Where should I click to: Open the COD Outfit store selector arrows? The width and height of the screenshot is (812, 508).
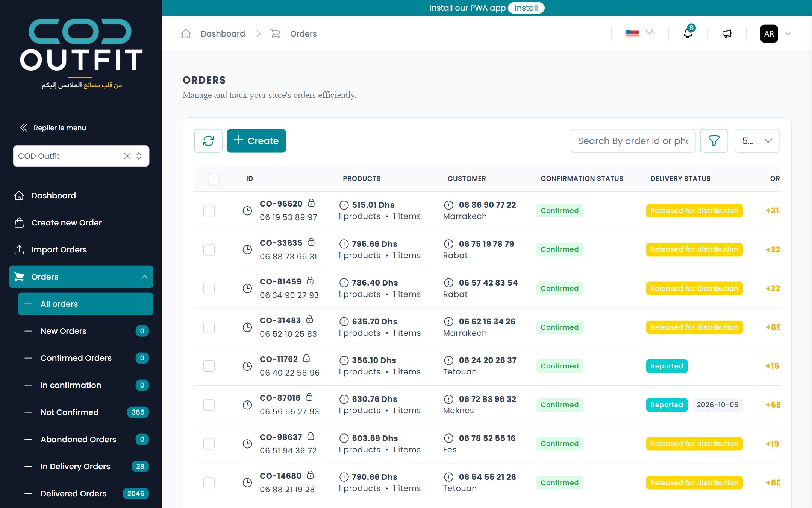tap(139, 156)
